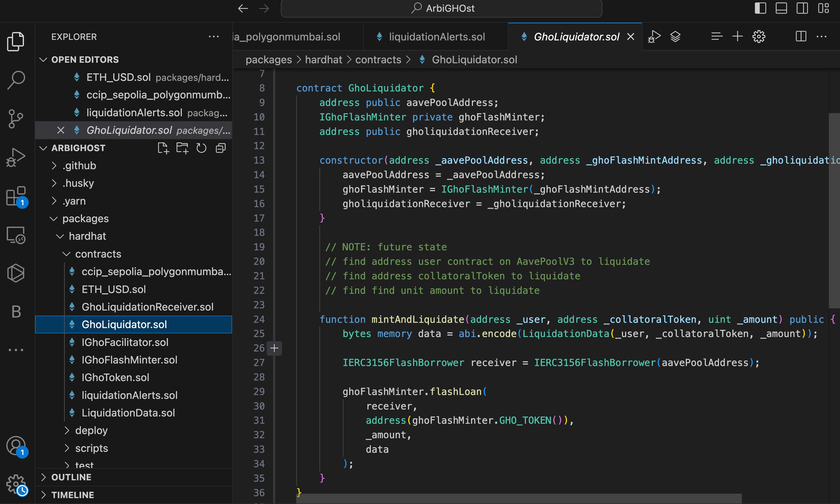
Task: Close GhoLiquidator.sol tab
Action: point(631,37)
